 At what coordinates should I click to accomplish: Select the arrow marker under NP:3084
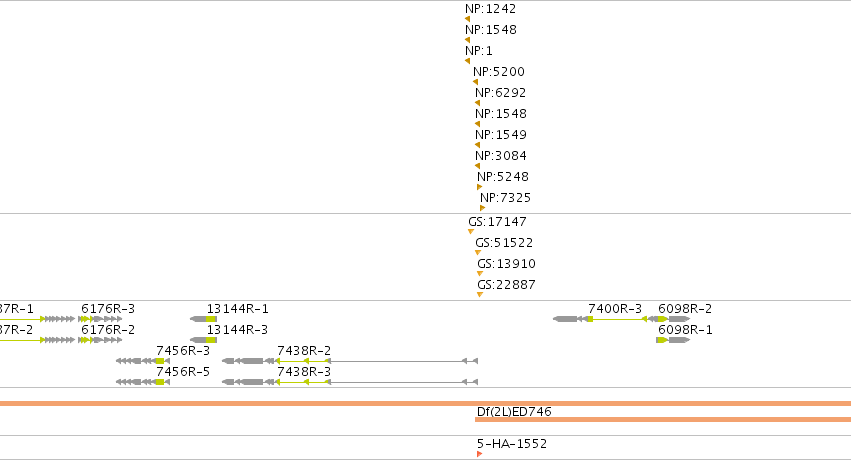pos(477,166)
